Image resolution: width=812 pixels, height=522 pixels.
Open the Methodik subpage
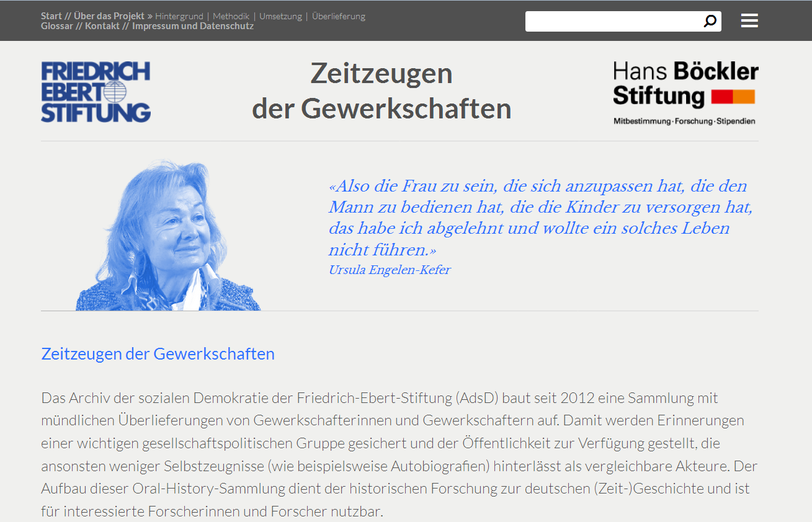[231, 16]
